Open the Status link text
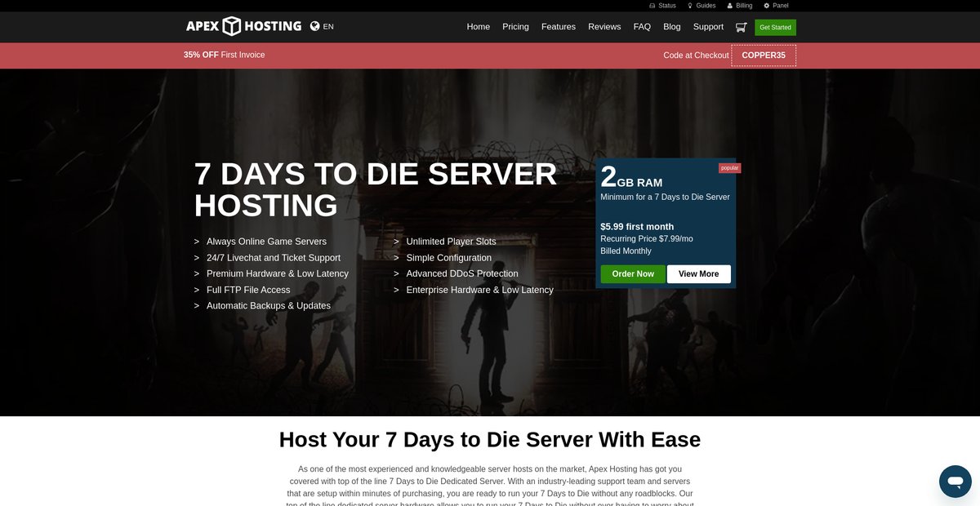980x506 pixels. 667,6
